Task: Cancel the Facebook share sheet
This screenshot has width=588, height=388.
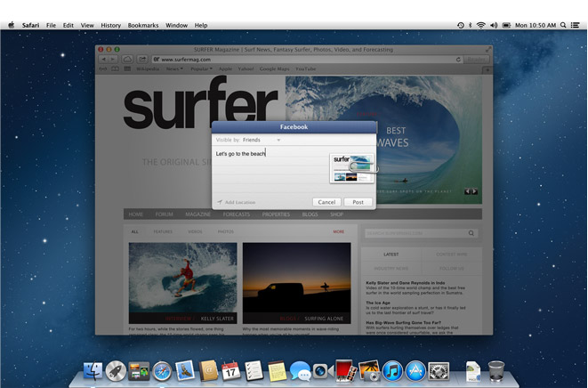Action: pyautogui.click(x=326, y=202)
